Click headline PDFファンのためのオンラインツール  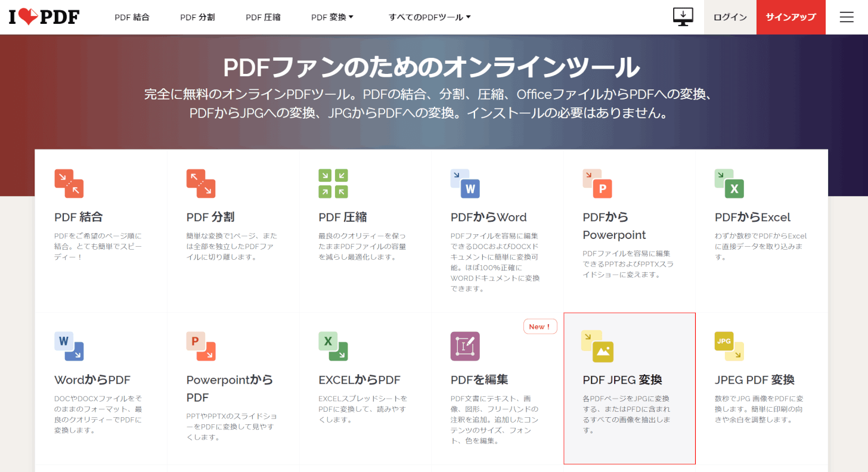coord(432,67)
